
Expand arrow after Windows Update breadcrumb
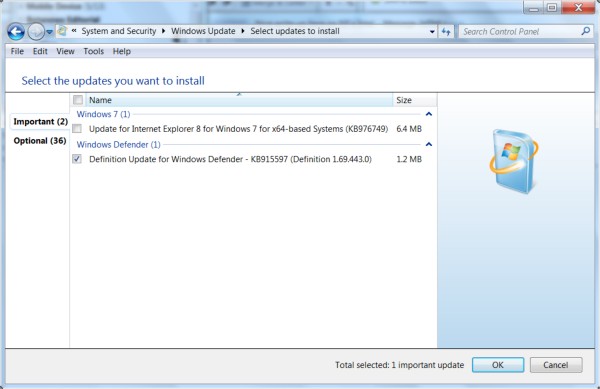pos(243,31)
